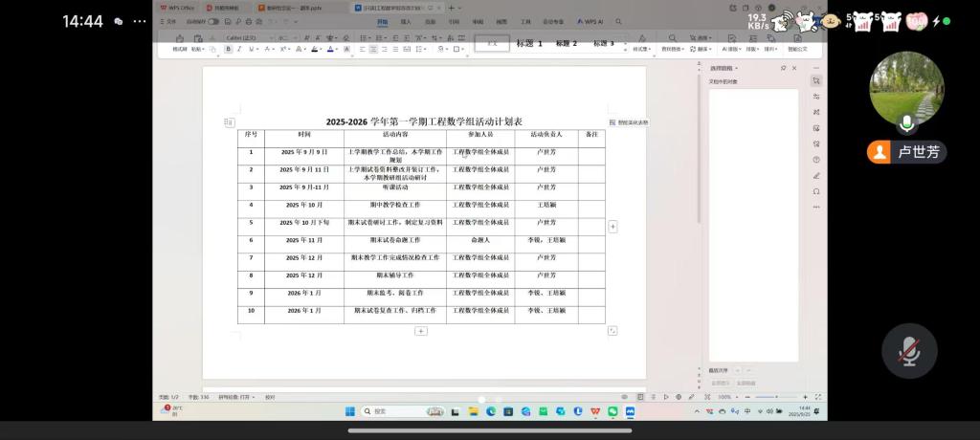This screenshot has height=440, width=980.
Task: Click the table move handle icon
Action: (229, 122)
